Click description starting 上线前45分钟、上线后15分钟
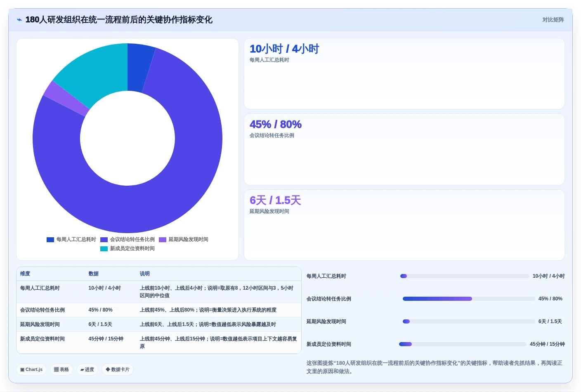The image size is (581, 392). pos(218,343)
